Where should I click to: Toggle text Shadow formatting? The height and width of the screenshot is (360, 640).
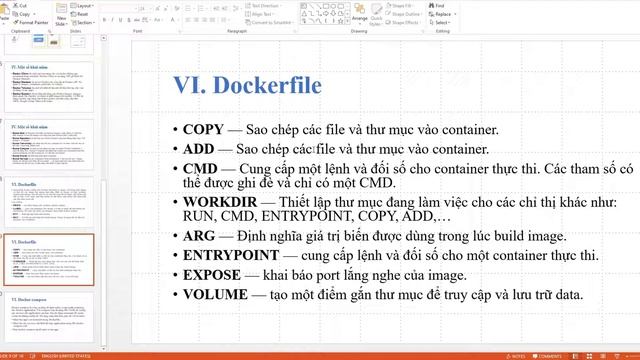pos(129,20)
